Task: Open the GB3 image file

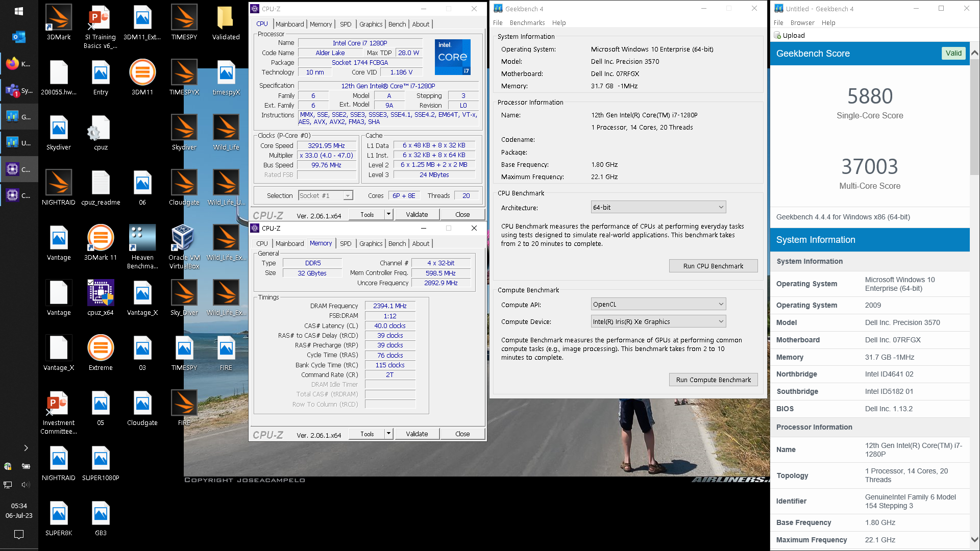Action: pyautogui.click(x=101, y=518)
